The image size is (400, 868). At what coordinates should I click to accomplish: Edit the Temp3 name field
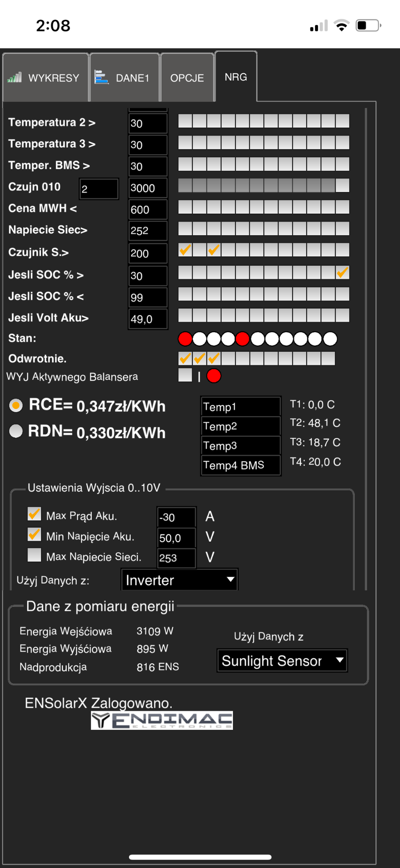pos(241,446)
